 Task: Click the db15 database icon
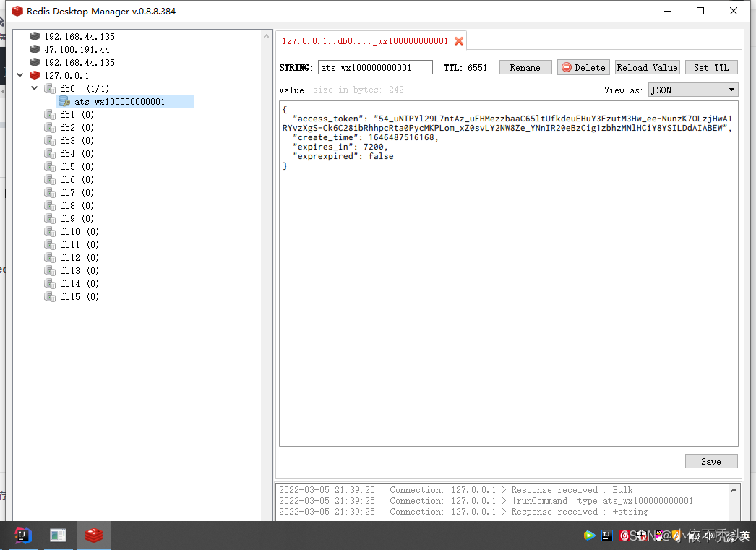click(x=50, y=296)
